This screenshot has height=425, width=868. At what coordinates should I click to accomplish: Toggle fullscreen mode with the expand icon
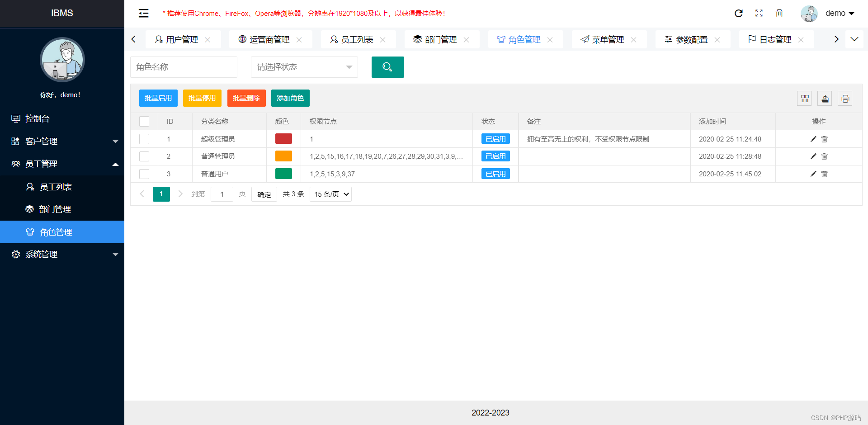759,13
